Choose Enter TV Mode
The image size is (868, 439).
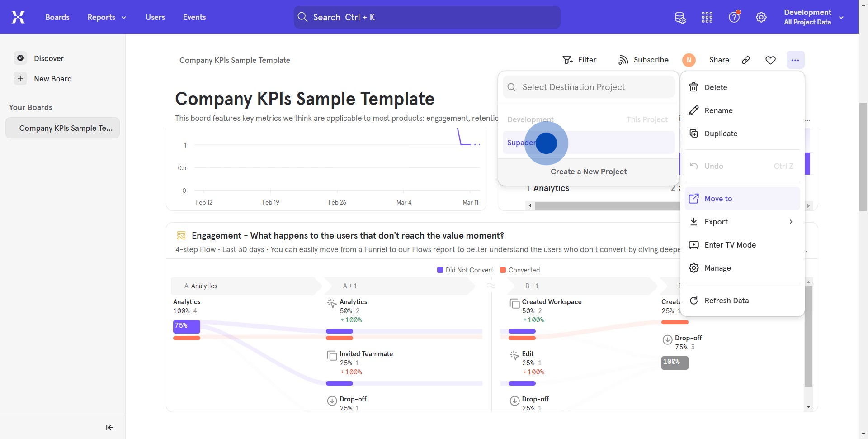coord(730,245)
